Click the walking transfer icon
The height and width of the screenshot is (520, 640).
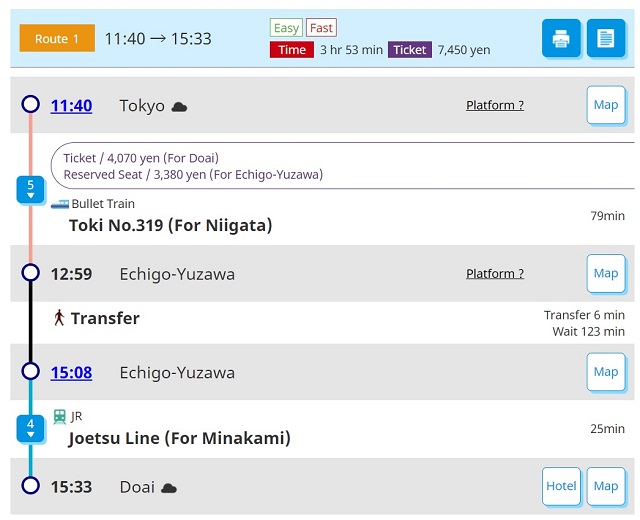59,318
